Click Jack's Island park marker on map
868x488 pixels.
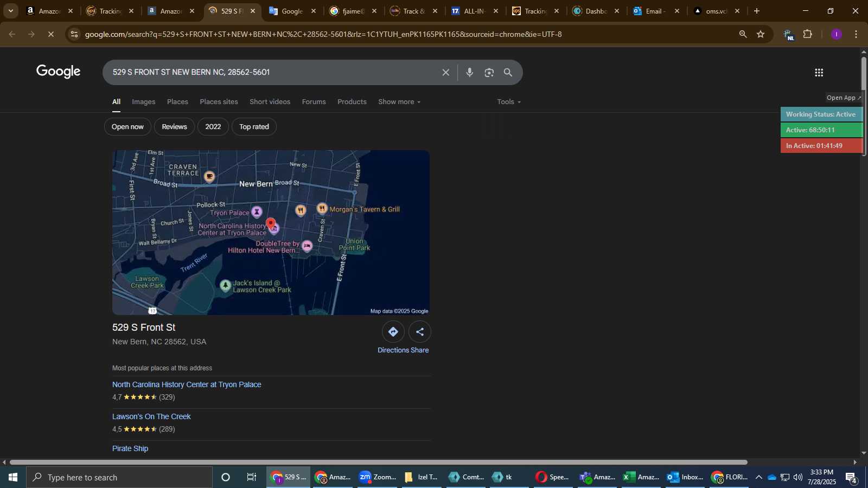click(x=226, y=286)
